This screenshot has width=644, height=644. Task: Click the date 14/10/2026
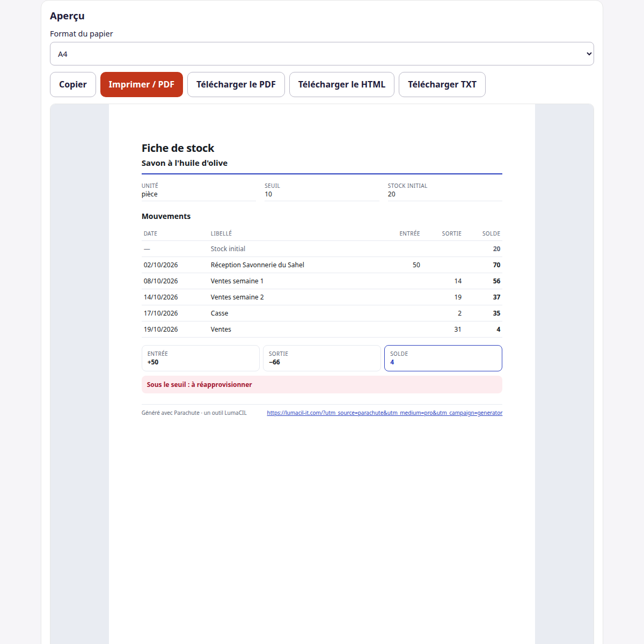point(161,297)
